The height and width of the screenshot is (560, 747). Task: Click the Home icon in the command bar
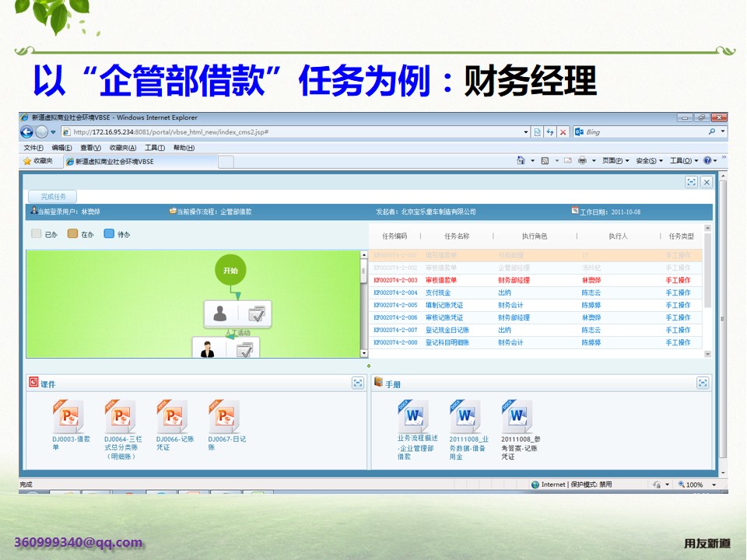pos(521,160)
